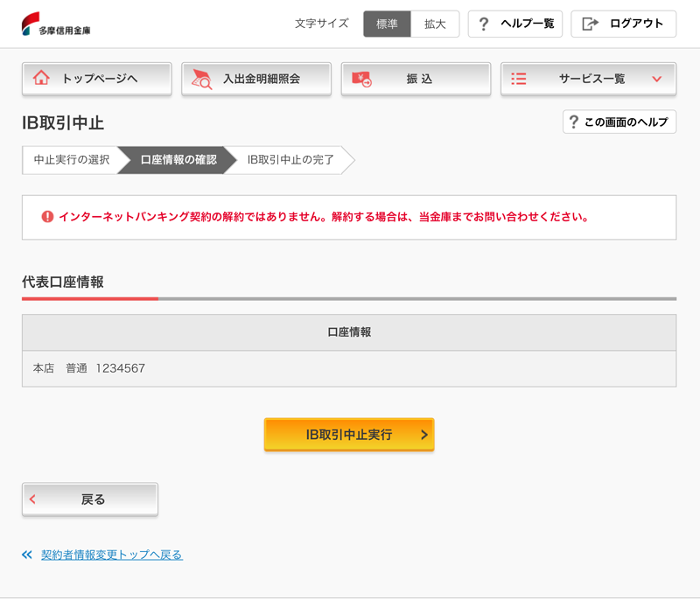Select the magnifier icon for 入出金明細照会
This screenshot has width=700, height=600.
pyautogui.click(x=199, y=78)
